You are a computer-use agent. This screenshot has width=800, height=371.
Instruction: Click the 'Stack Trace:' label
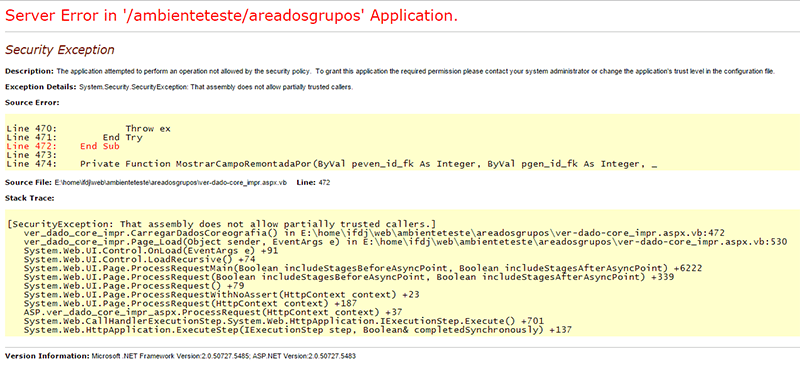click(30, 197)
